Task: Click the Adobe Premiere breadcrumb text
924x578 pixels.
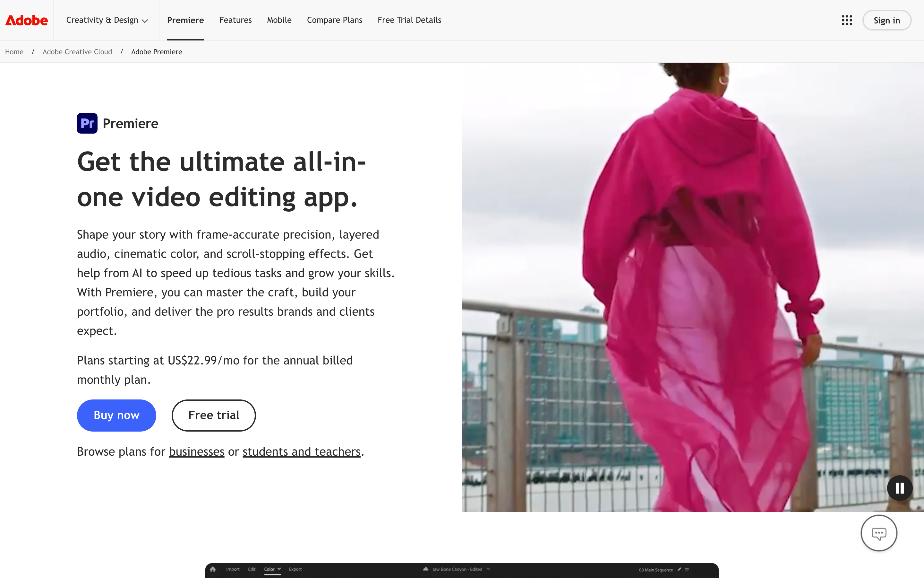Action: tap(157, 52)
